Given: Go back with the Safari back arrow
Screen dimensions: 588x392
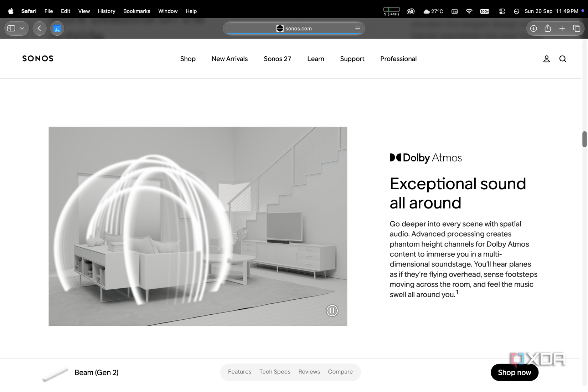Looking at the screenshot, I should click(x=40, y=29).
